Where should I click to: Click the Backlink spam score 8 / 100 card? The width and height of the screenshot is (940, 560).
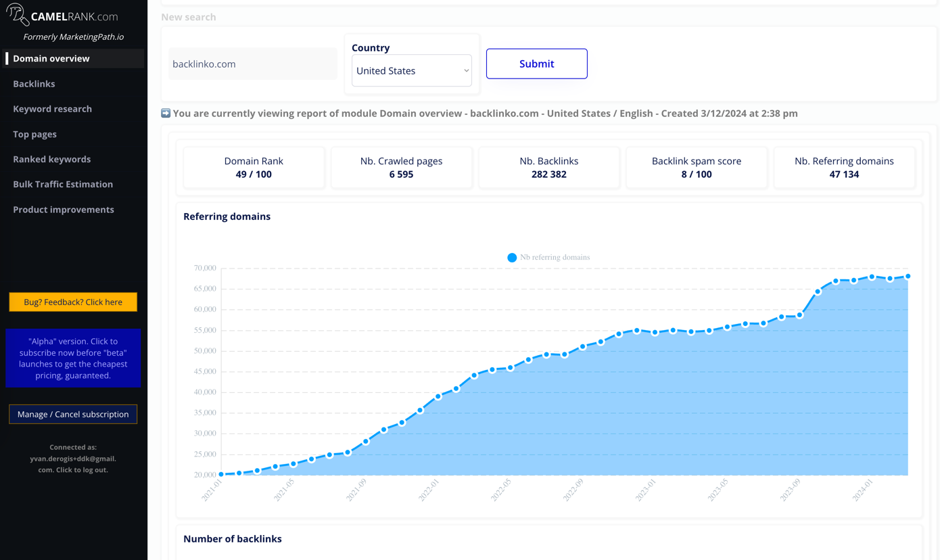point(697,168)
